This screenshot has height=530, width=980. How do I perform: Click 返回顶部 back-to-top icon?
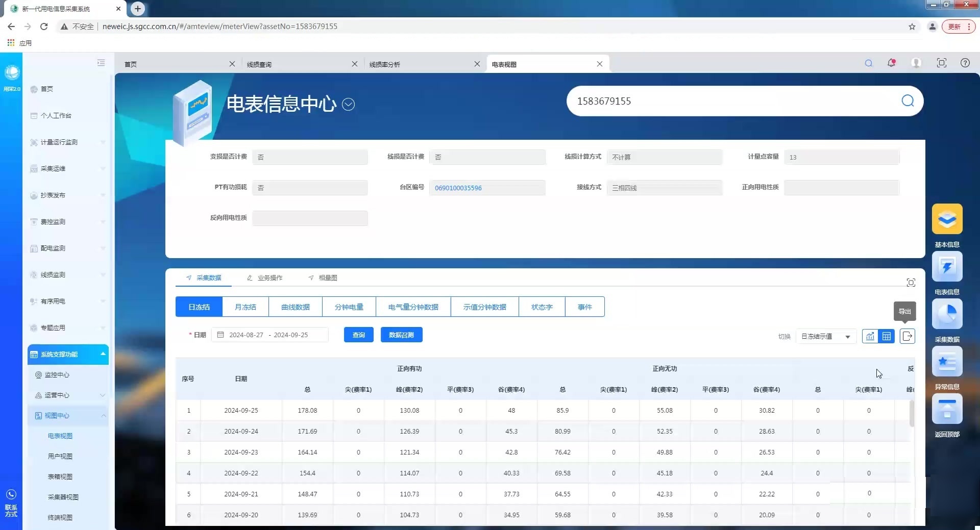(947, 409)
